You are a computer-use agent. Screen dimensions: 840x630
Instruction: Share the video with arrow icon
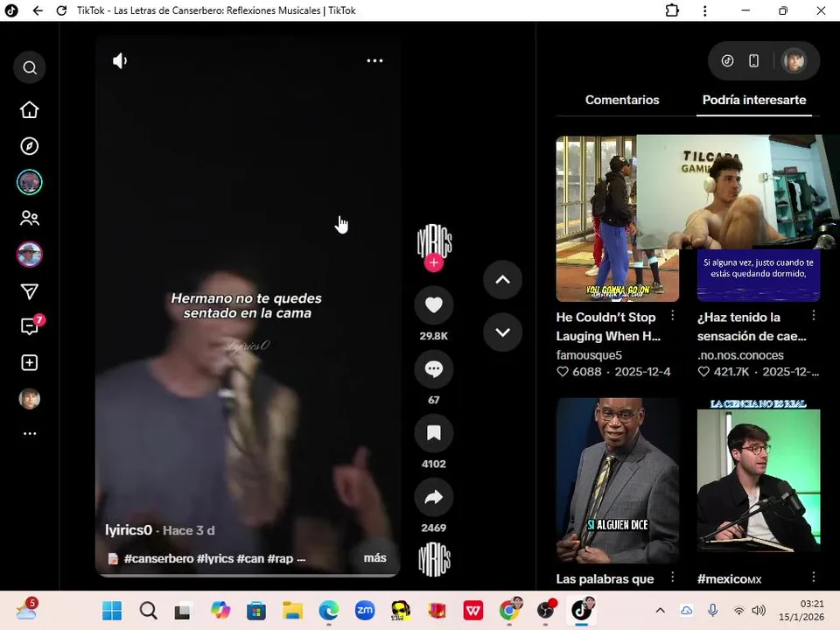434,497
